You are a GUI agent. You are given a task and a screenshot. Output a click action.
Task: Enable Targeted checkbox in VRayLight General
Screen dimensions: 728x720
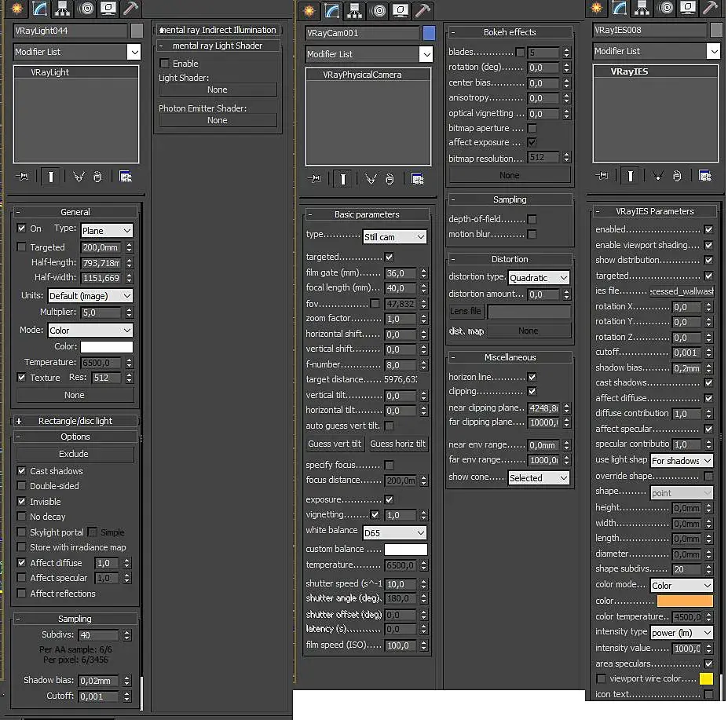pos(21,247)
